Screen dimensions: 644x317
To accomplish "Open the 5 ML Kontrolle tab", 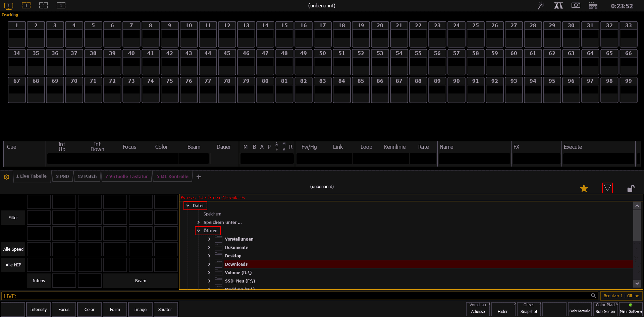I will tap(172, 177).
